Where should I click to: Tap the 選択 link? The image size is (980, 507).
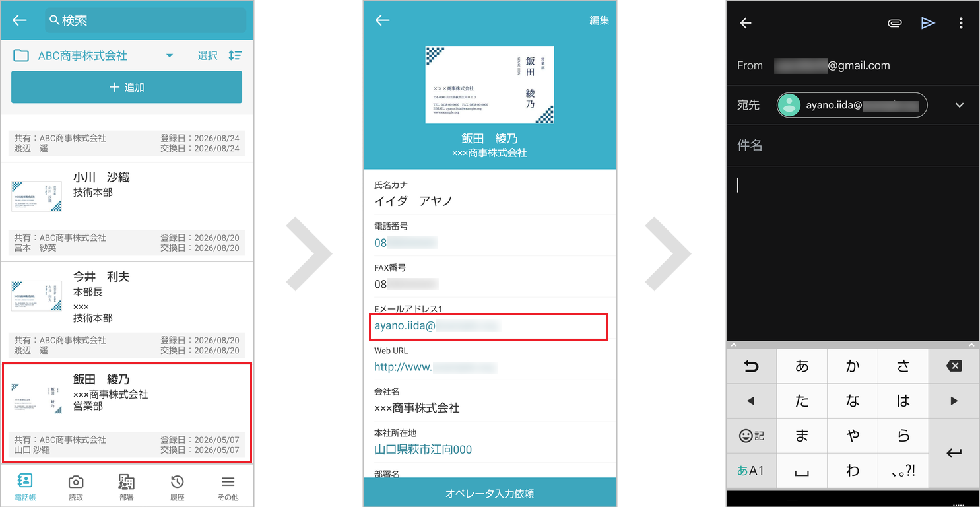click(x=207, y=56)
